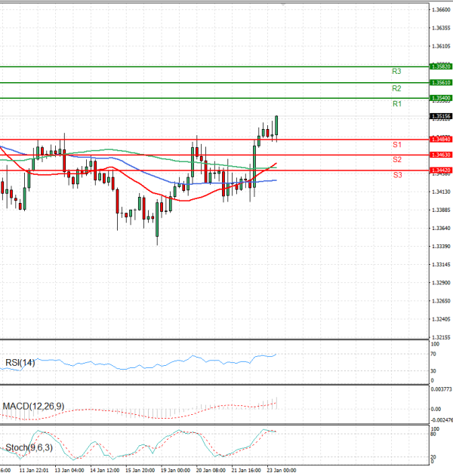Select the 1.34840 red price tag
The height and width of the screenshot is (476, 453).
441,140
